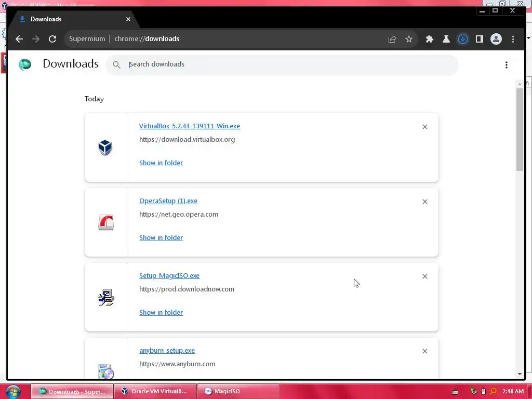The image size is (532, 399).
Task: Remove OperaSetup entry from list
Action: pos(425,202)
